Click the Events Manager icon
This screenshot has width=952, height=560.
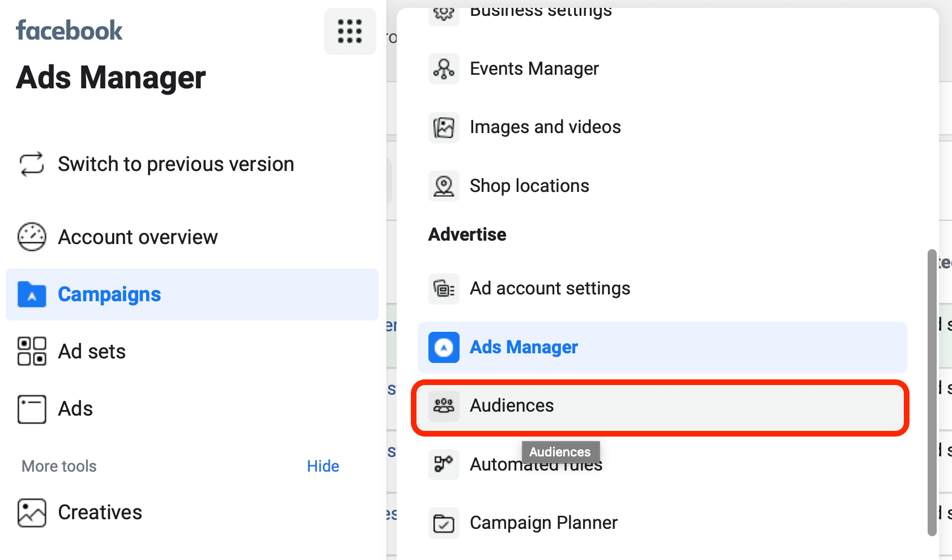pyautogui.click(x=444, y=69)
